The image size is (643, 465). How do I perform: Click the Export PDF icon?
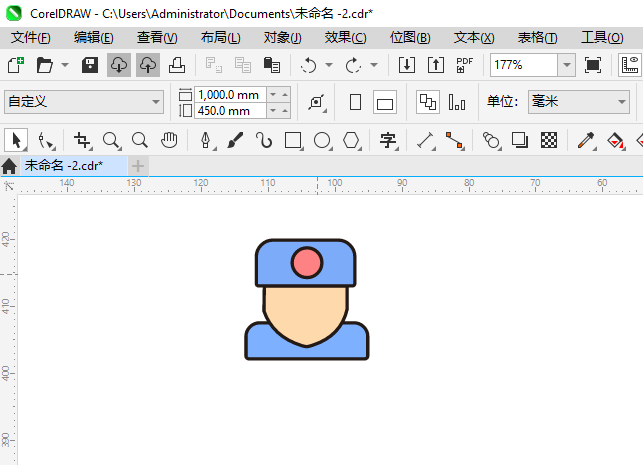click(464, 65)
